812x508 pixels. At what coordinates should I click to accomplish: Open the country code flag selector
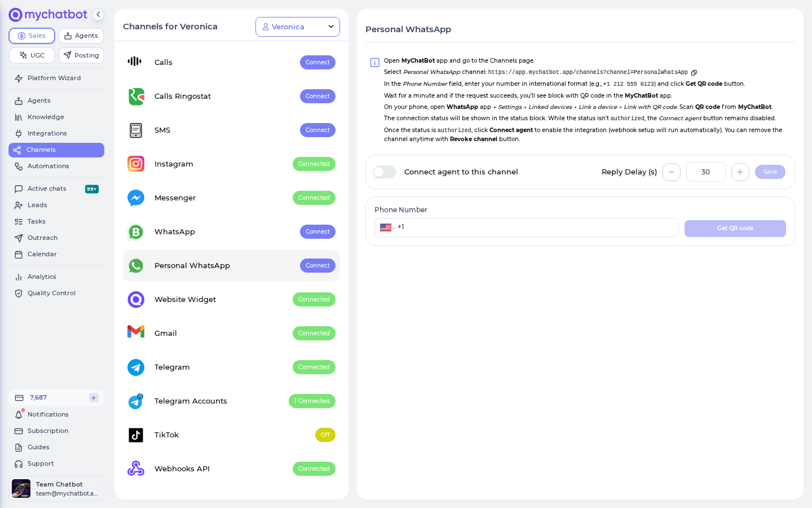(387, 227)
